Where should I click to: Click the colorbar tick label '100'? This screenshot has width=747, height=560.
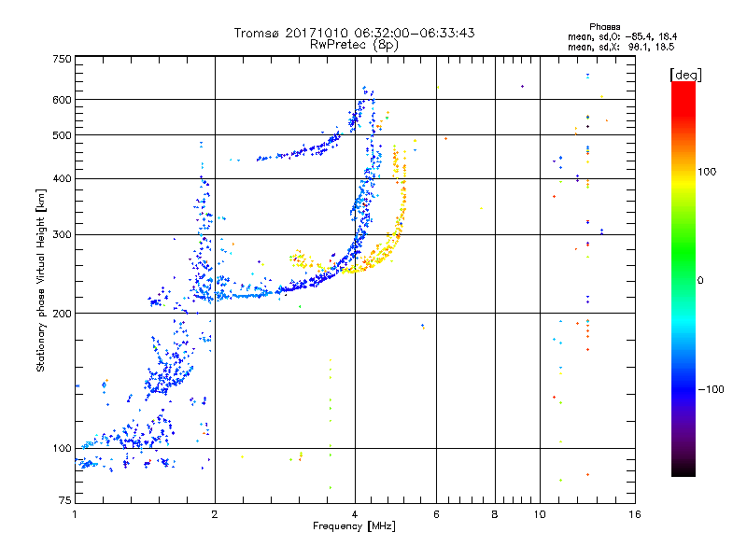pos(707,172)
